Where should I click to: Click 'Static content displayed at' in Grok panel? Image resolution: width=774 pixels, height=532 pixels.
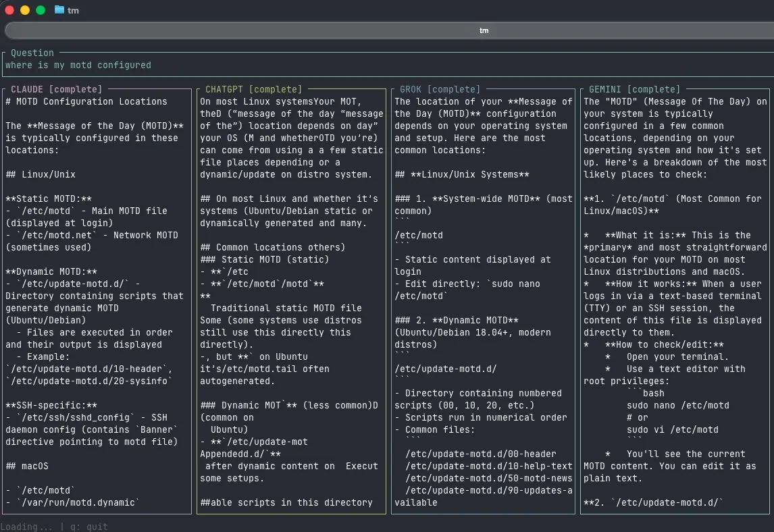tap(478, 259)
